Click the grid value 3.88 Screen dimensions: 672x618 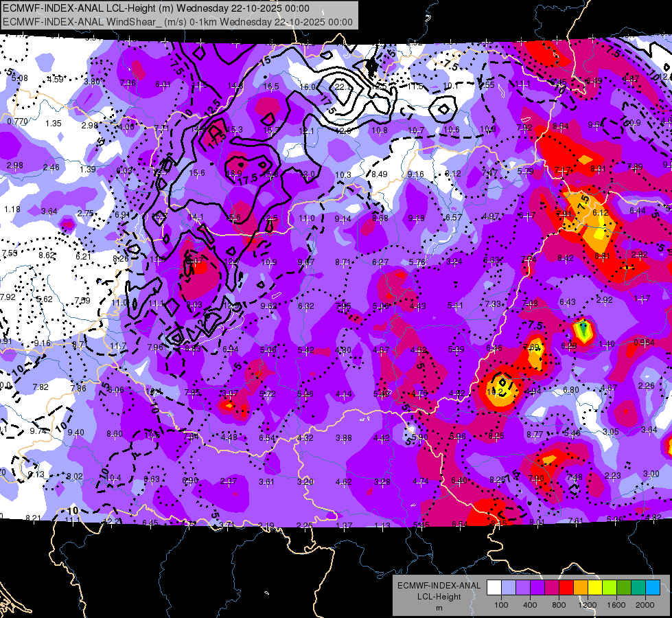[x=344, y=438]
